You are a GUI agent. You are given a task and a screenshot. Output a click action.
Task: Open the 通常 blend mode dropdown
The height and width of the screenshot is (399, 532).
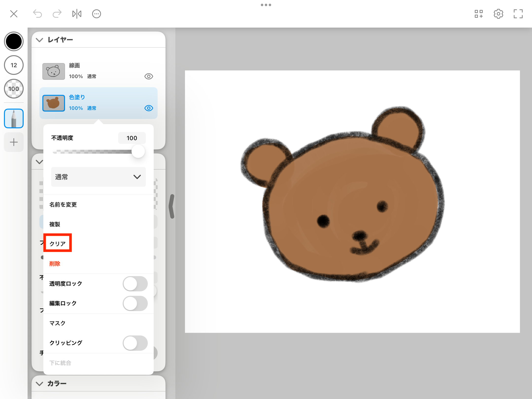click(x=99, y=177)
